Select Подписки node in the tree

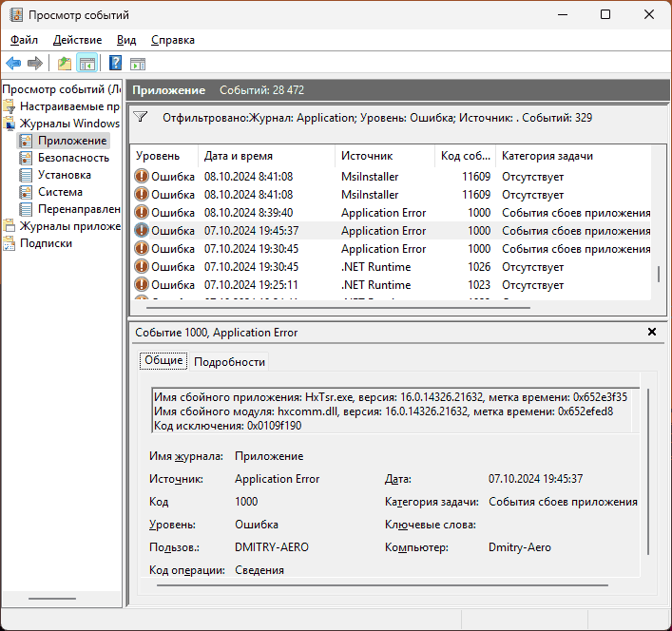46,243
